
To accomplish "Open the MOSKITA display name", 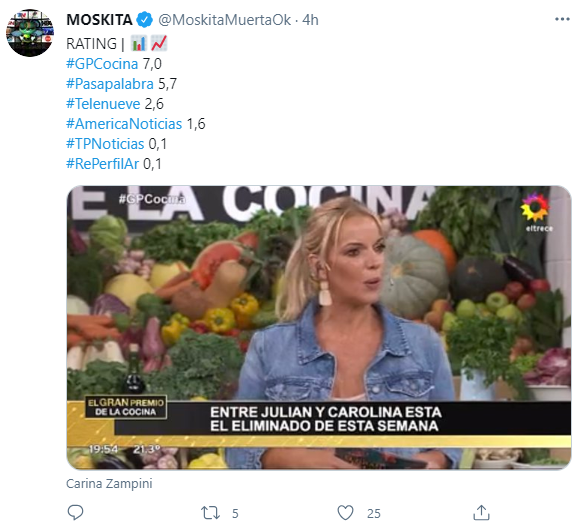I will 99,20.
